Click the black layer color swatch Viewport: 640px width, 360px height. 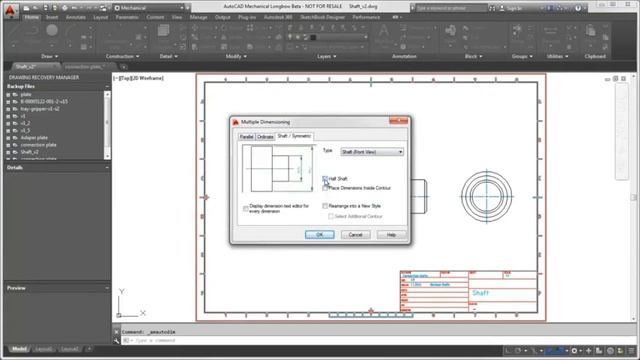point(313,37)
